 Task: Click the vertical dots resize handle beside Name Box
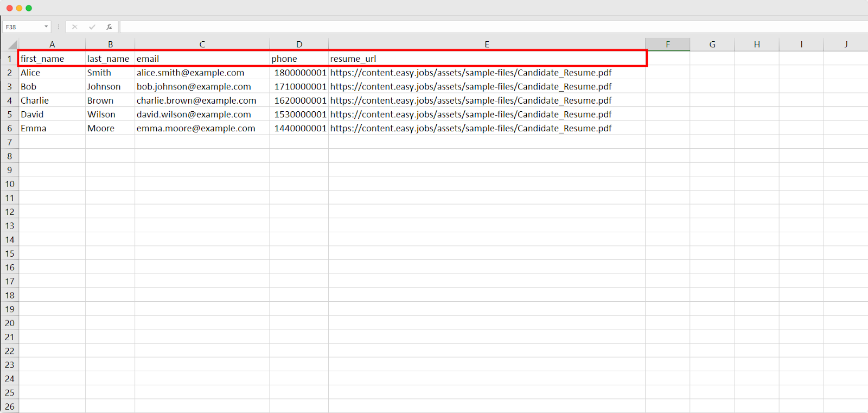(59, 27)
